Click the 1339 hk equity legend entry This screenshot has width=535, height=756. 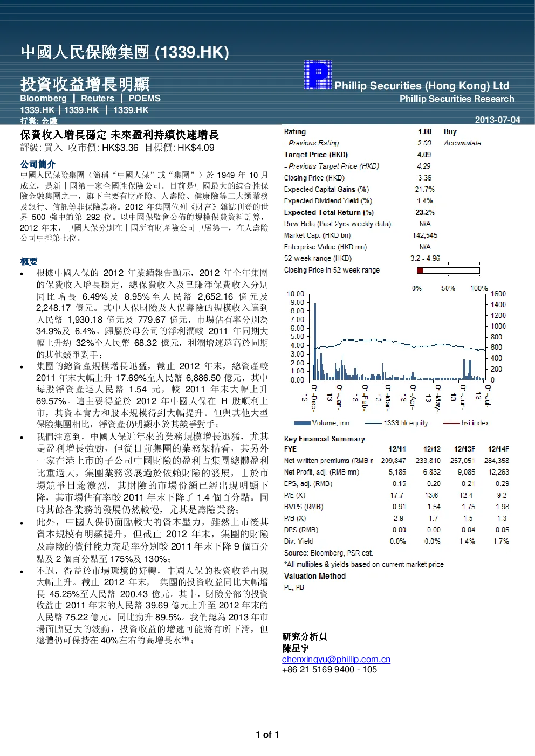tap(396, 423)
